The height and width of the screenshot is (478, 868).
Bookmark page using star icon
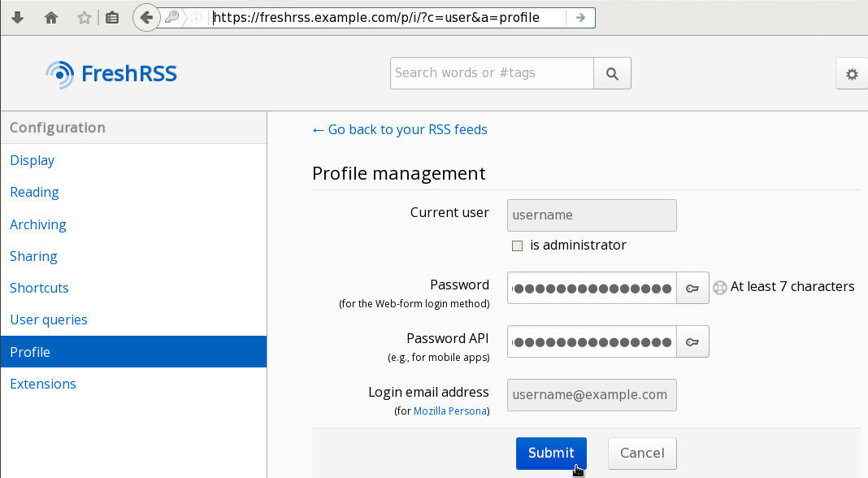tap(84, 17)
